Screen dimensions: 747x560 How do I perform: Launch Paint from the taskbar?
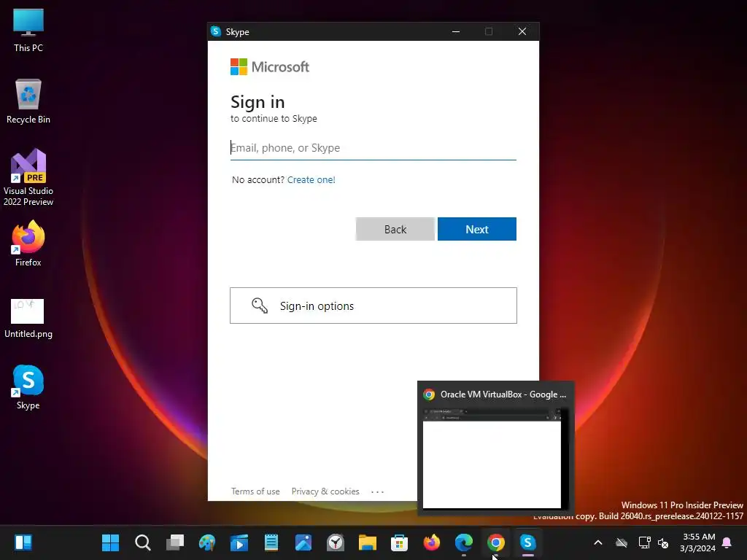tap(206, 542)
